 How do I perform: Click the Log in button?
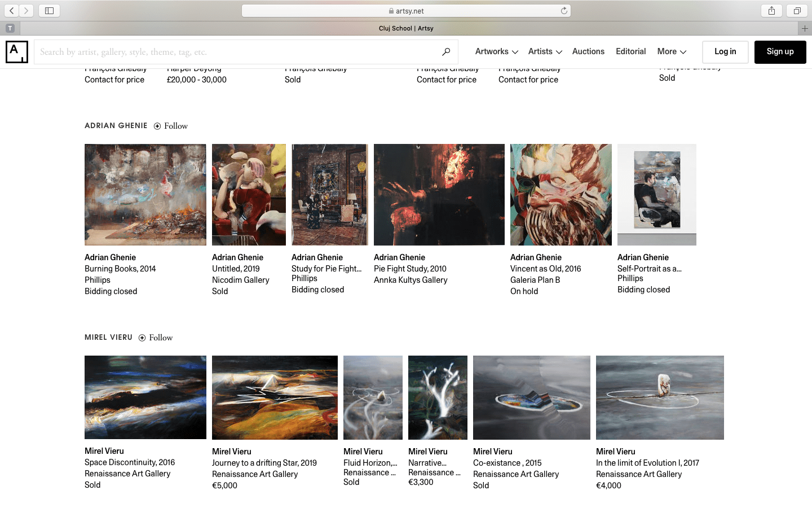[x=725, y=52]
